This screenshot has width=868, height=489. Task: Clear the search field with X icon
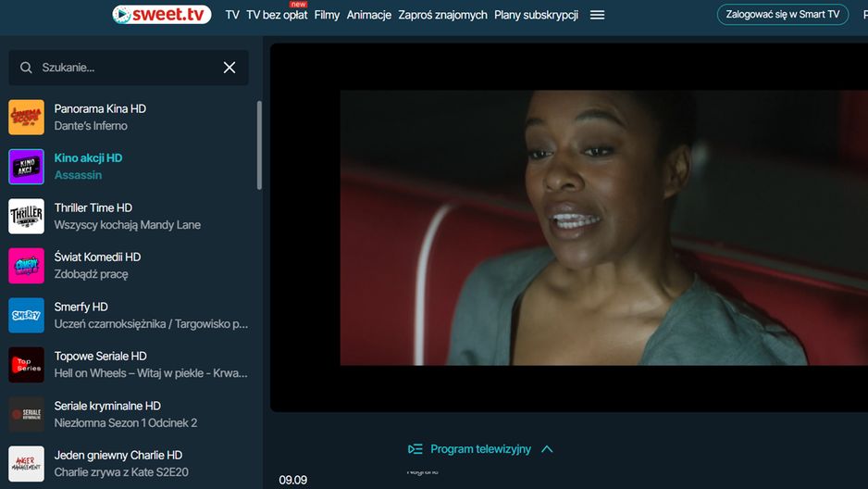coord(229,68)
